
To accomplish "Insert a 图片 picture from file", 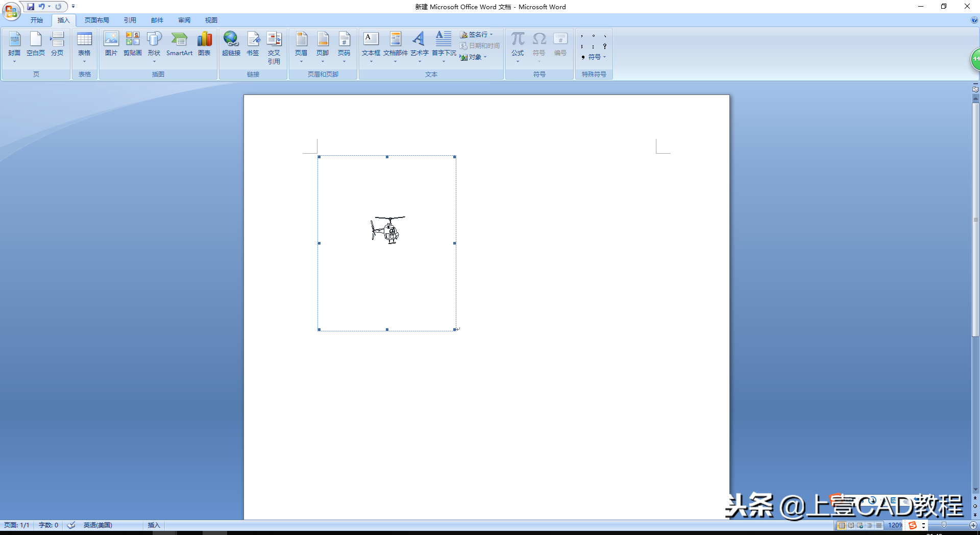I will click(x=111, y=44).
